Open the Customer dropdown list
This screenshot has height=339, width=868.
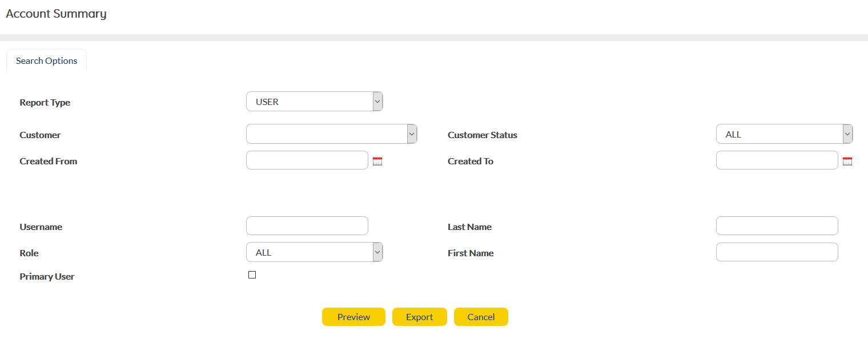331,134
